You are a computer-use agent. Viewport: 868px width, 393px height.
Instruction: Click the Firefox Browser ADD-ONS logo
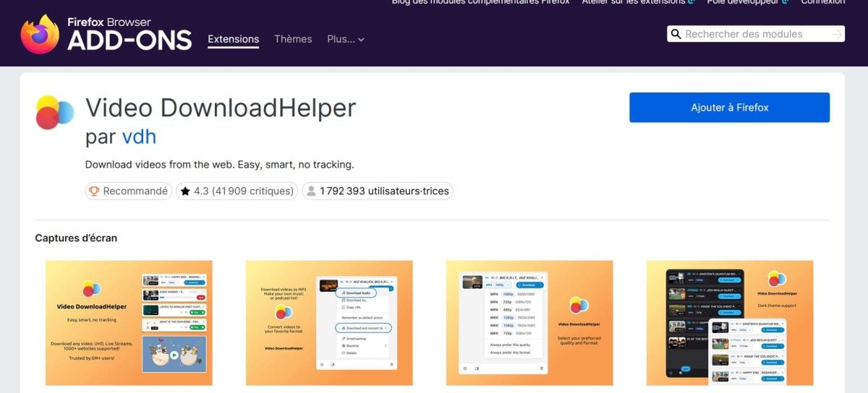click(x=106, y=34)
